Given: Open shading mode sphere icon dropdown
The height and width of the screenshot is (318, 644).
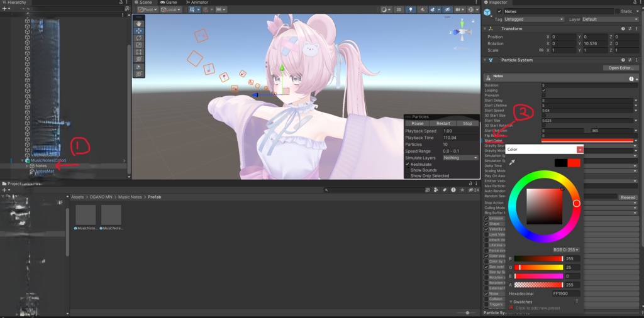Looking at the screenshot, I should coord(386,9).
